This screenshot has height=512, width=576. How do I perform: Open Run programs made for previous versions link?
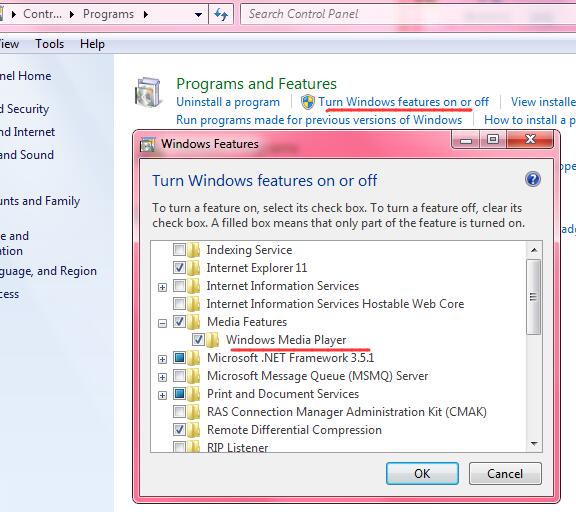click(x=319, y=120)
